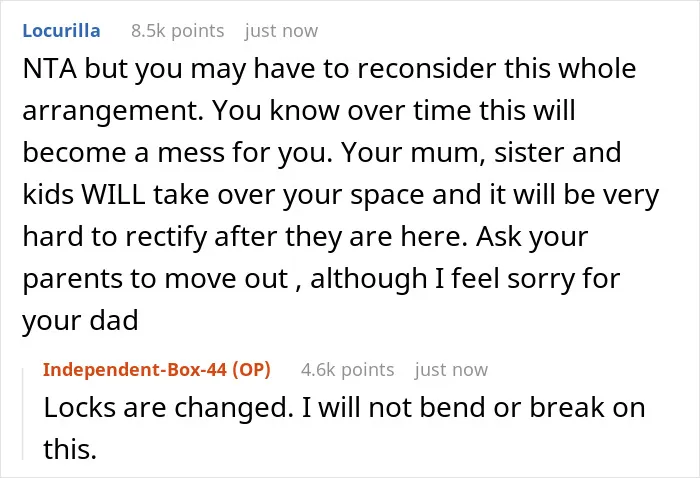Click the final word "this." in the reply
This screenshot has width=700, height=478.
click(70, 449)
